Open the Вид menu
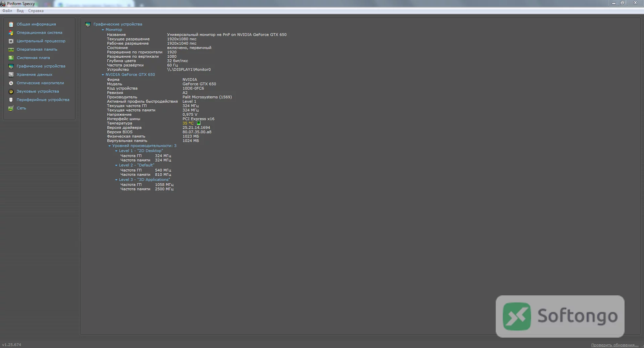This screenshot has width=644, height=348. click(x=20, y=11)
